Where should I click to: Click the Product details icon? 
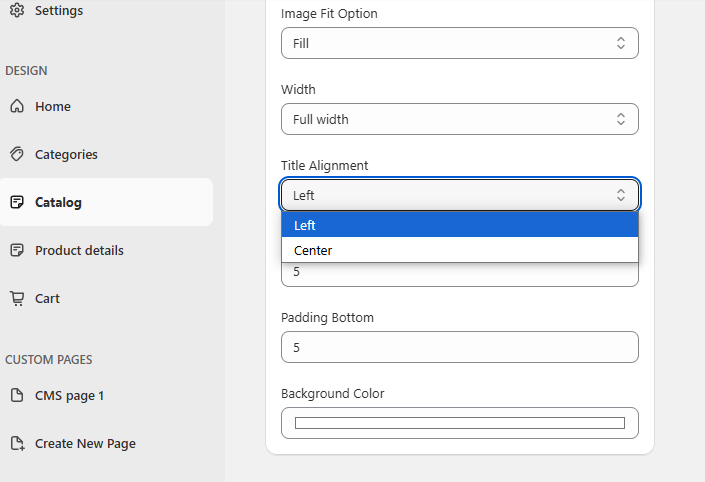17,250
